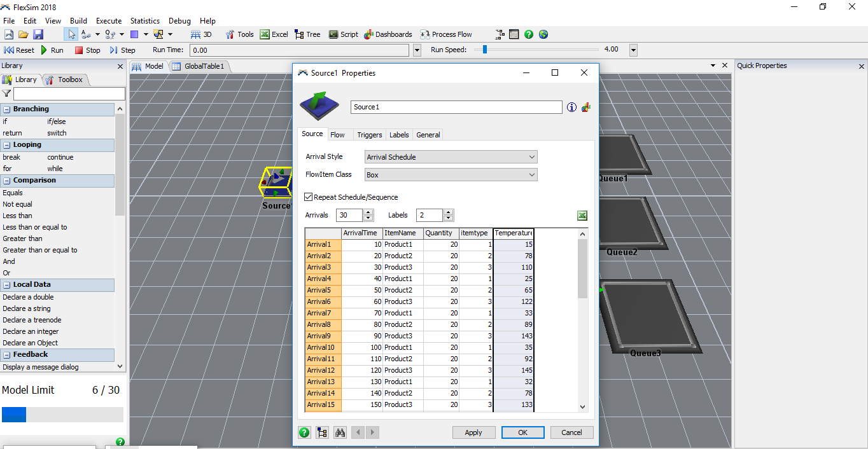Click the Run Speed slider handle
This screenshot has height=449, width=868.
click(485, 50)
